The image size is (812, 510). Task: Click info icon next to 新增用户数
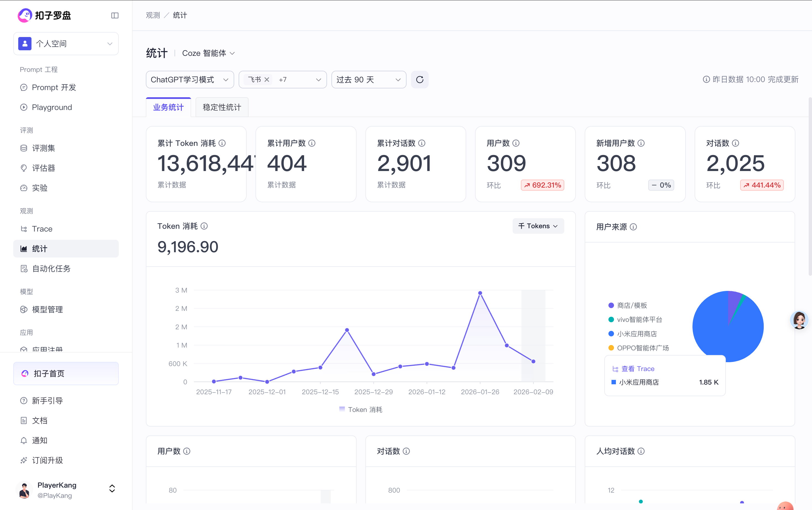coord(641,143)
